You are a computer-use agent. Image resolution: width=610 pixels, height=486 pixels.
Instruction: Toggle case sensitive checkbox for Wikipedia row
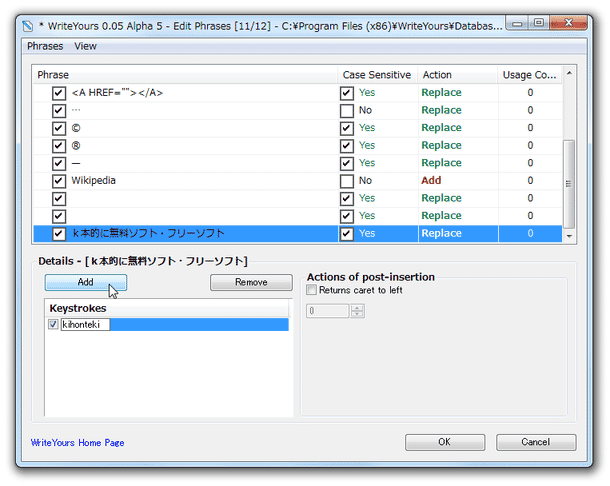point(347,181)
